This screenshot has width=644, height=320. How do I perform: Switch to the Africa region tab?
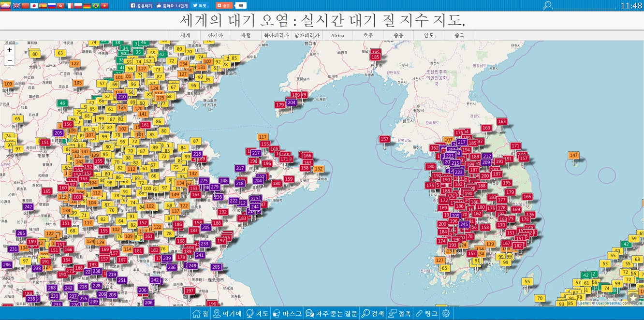(337, 35)
